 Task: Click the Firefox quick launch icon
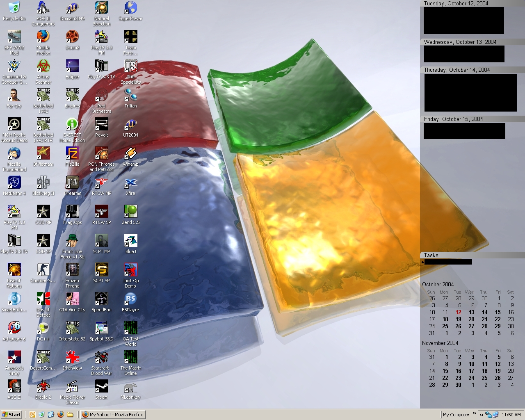[x=61, y=415]
